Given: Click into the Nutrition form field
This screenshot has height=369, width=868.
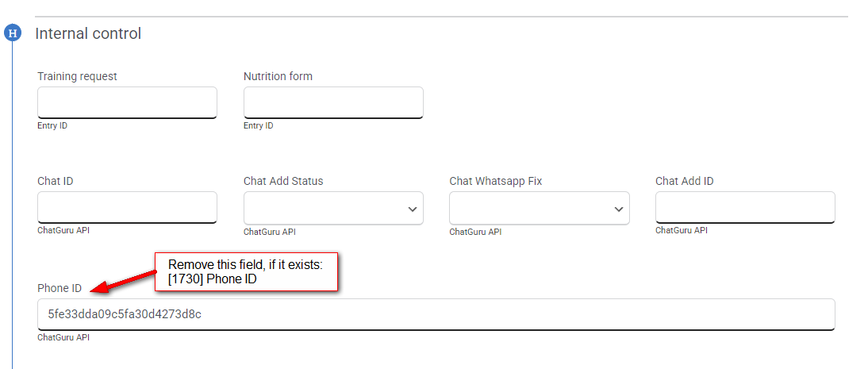Looking at the screenshot, I should tap(333, 102).
